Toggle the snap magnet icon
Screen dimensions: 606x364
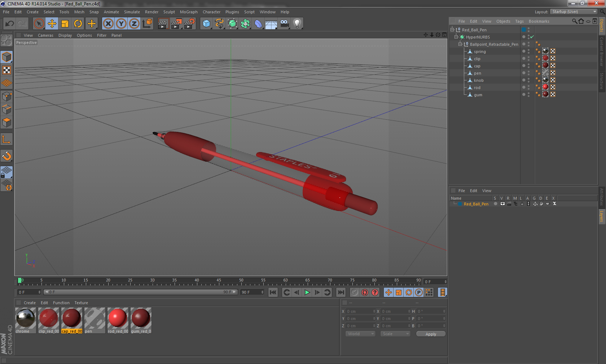pos(6,156)
